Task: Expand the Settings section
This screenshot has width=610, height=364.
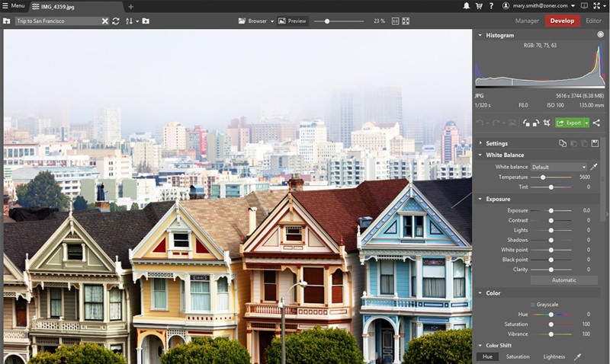Action: pyautogui.click(x=480, y=143)
